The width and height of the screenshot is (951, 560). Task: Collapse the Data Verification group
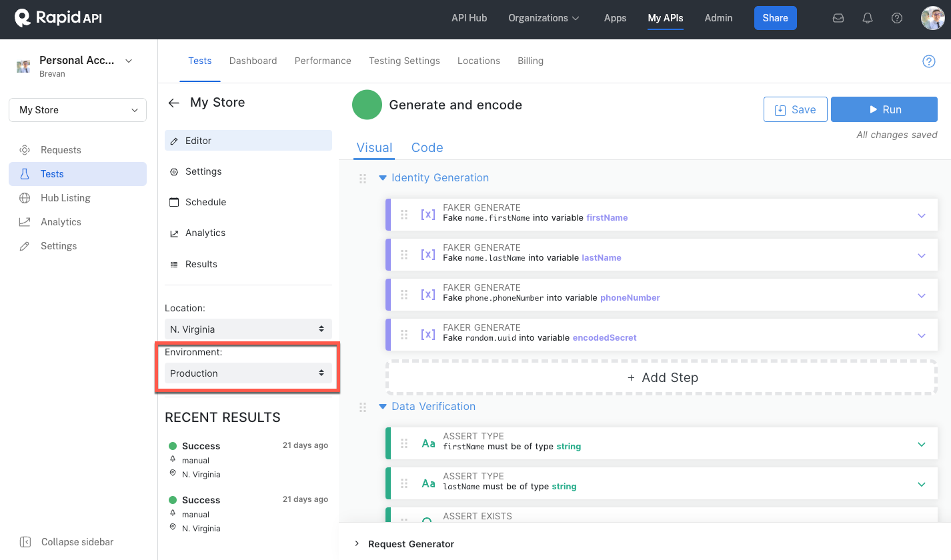point(383,407)
